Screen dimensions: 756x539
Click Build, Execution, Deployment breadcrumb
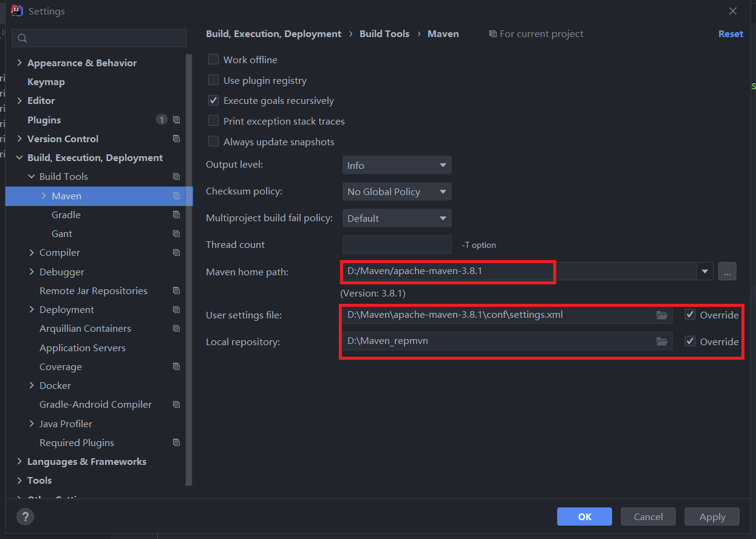[274, 34]
